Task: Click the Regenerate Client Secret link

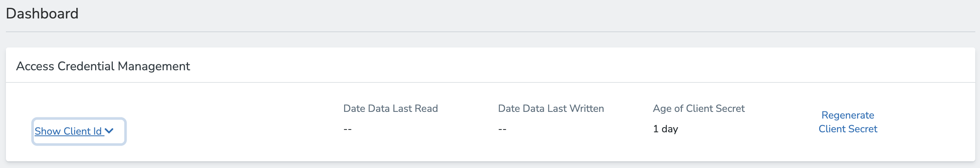Action: pyautogui.click(x=848, y=122)
